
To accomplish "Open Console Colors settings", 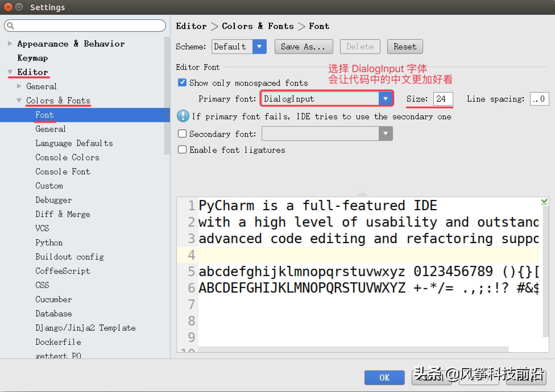I will (x=67, y=157).
